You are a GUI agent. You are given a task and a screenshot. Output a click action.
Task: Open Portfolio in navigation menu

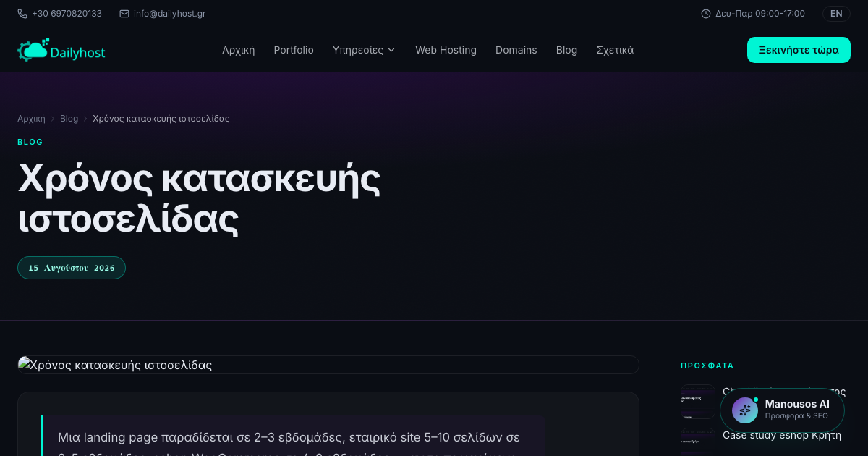point(294,50)
